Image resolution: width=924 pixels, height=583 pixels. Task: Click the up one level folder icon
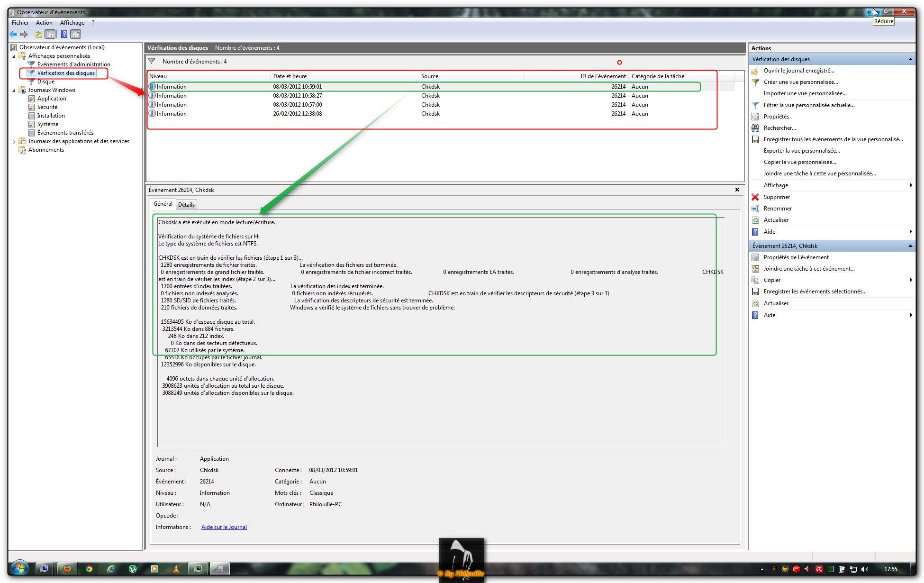click(x=38, y=34)
